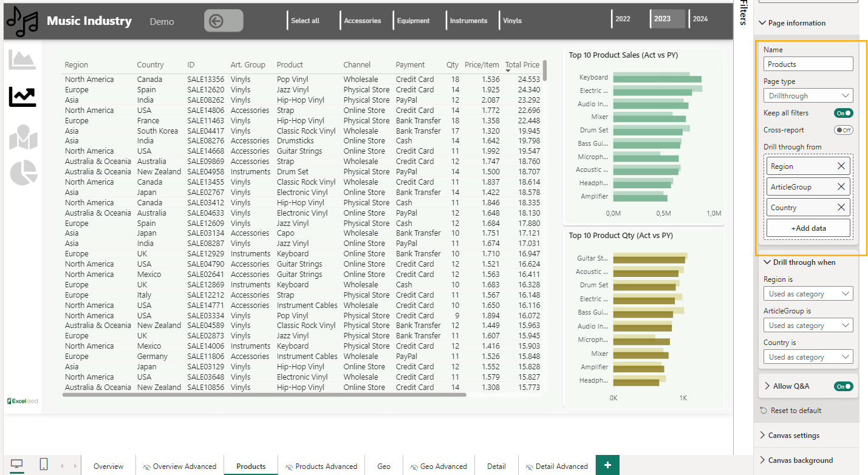The height and width of the screenshot is (475, 868).
Task: Expand the Allow Q&A section
Action: tap(767, 386)
